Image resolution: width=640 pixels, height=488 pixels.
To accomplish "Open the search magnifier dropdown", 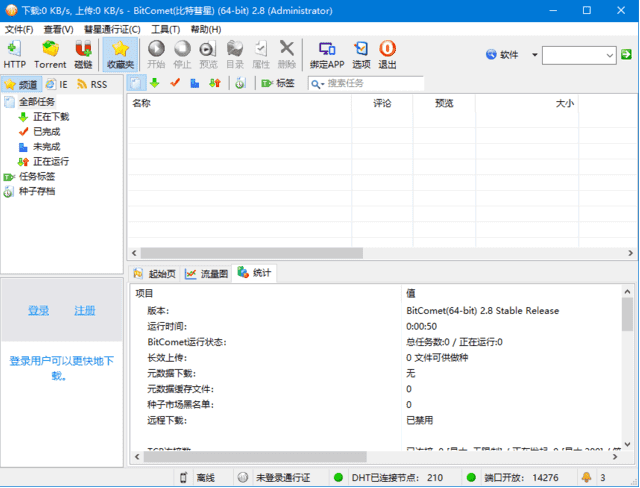I will click(x=318, y=84).
